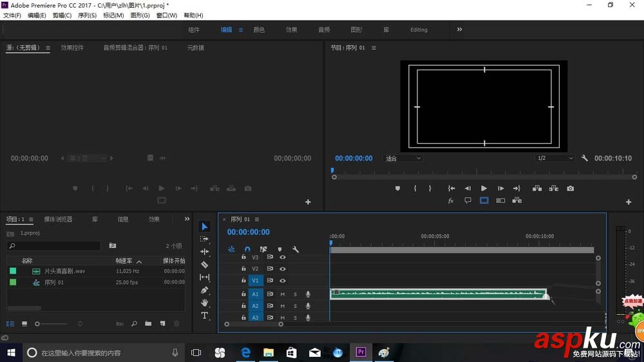Click the Project panel search field

(x=54, y=245)
